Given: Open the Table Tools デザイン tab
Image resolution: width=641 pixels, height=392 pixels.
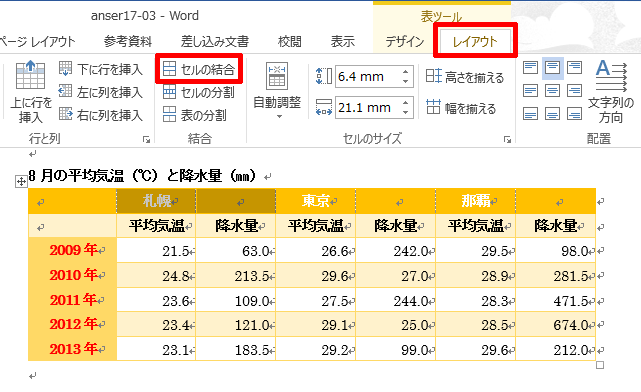Looking at the screenshot, I should point(405,42).
